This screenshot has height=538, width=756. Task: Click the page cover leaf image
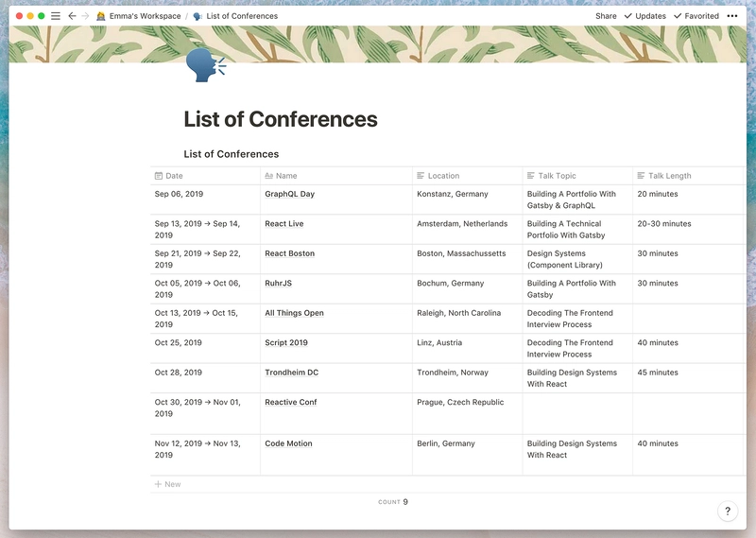(x=377, y=43)
